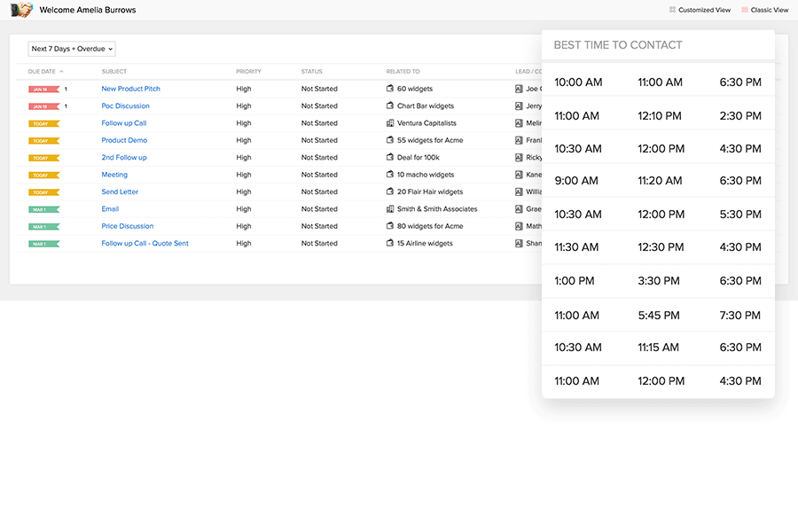
Task: Click the Status column header
Action: [x=311, y=71]
